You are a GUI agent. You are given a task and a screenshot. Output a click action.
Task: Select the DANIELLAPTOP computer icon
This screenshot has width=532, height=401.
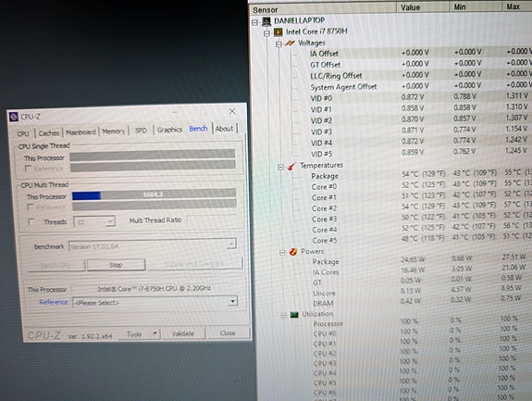click(x=266, y=21)
